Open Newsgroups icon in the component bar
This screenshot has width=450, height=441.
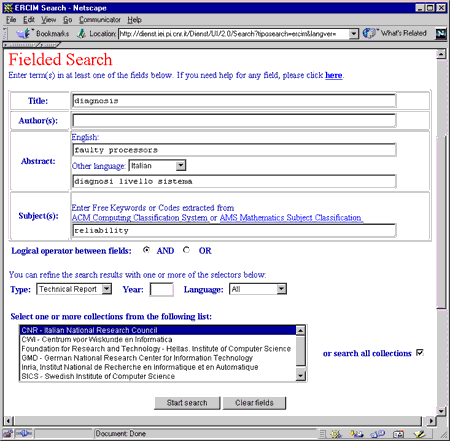378,434
